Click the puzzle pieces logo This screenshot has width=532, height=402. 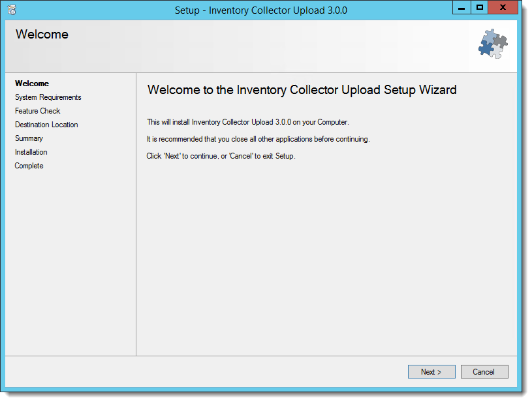[x=493, y=44]
